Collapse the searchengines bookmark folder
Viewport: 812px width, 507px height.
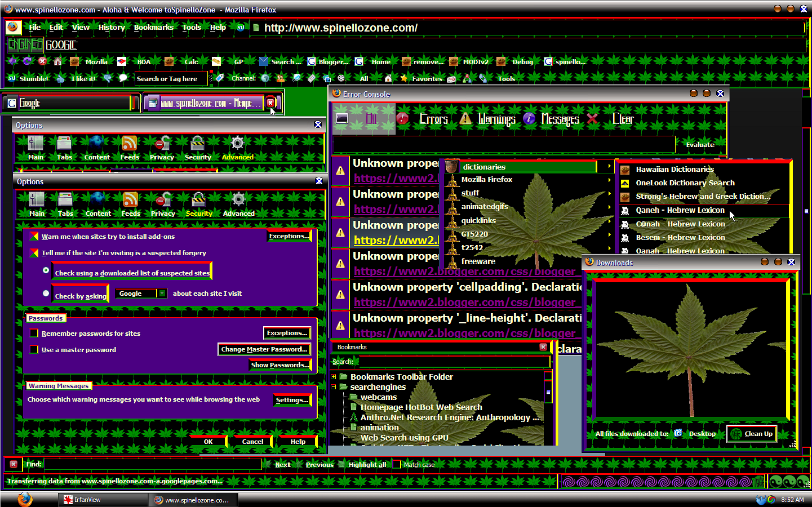(334, 387)
